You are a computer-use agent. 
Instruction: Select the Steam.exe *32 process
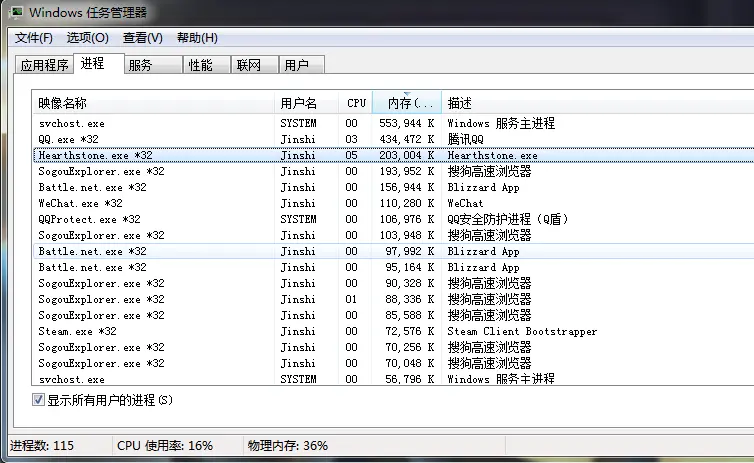click(x=393, y=331)
